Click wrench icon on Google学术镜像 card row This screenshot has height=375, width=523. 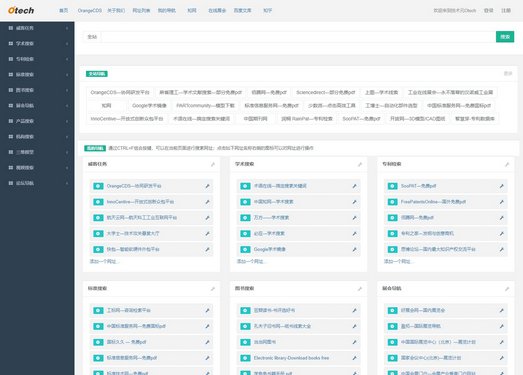(354, 250)
